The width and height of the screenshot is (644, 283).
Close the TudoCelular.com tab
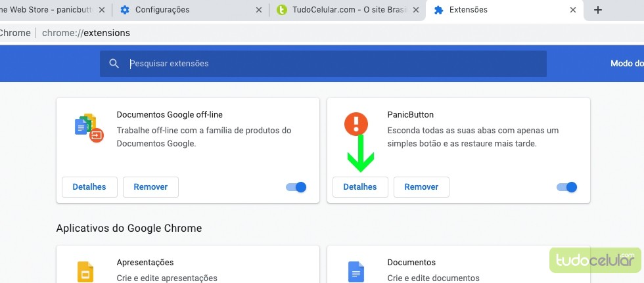coord(415,10)
